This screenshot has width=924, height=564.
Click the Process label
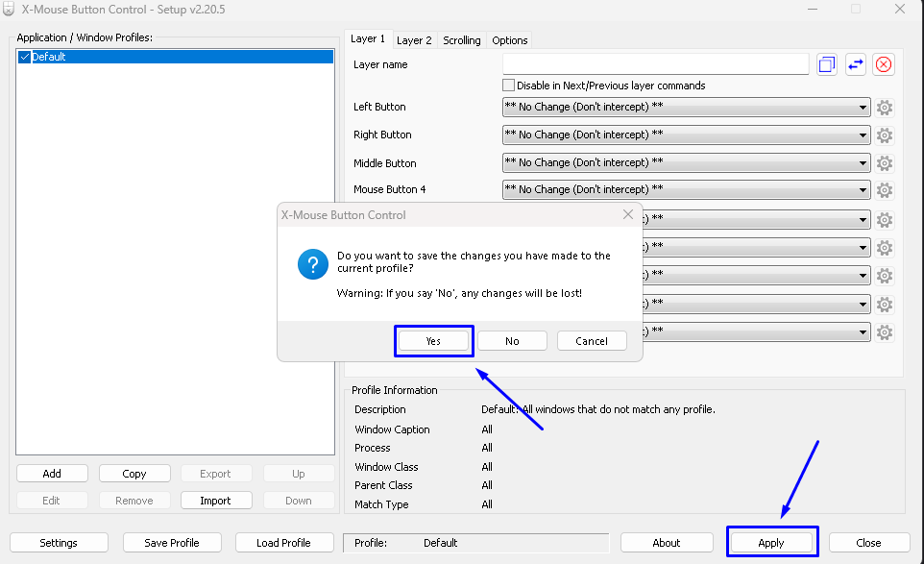point(373,448)
